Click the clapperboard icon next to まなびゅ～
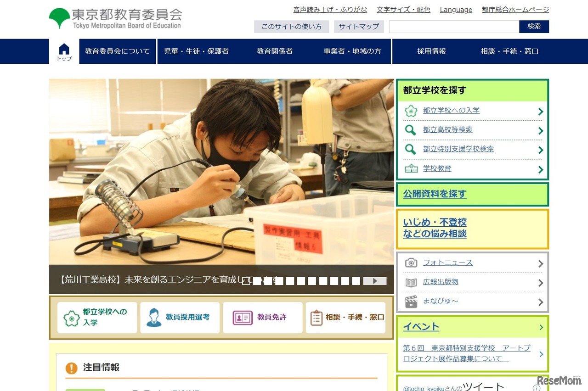Image resolution: width=588 pixels, height=391 pixels. [x=411, y=302]
